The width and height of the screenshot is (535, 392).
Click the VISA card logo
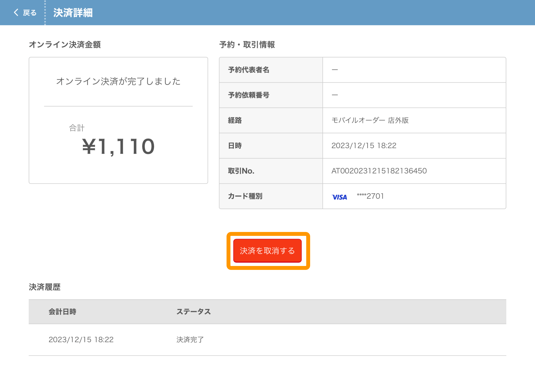(339, 197)
